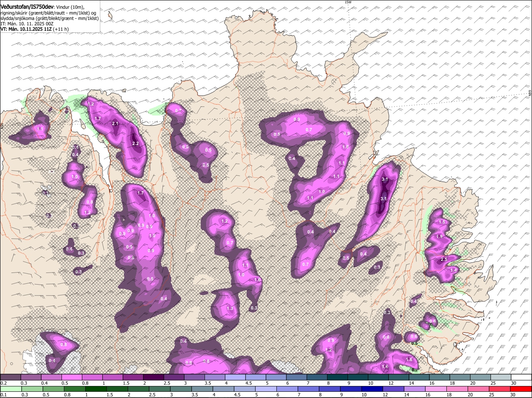The image size is (532, 398).
Task: Select the '1.4' precipitation value on the map
Action: (x=453, y=270)
